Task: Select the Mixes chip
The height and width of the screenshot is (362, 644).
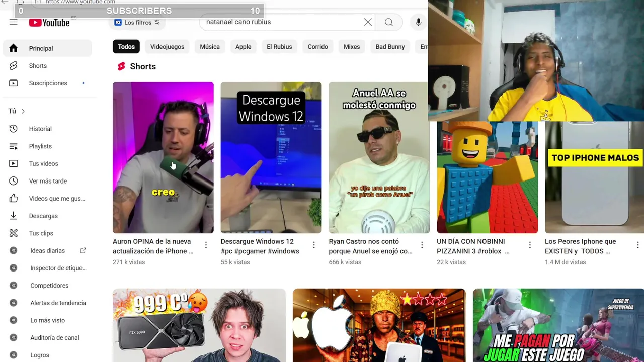Action: pos(352,47)
